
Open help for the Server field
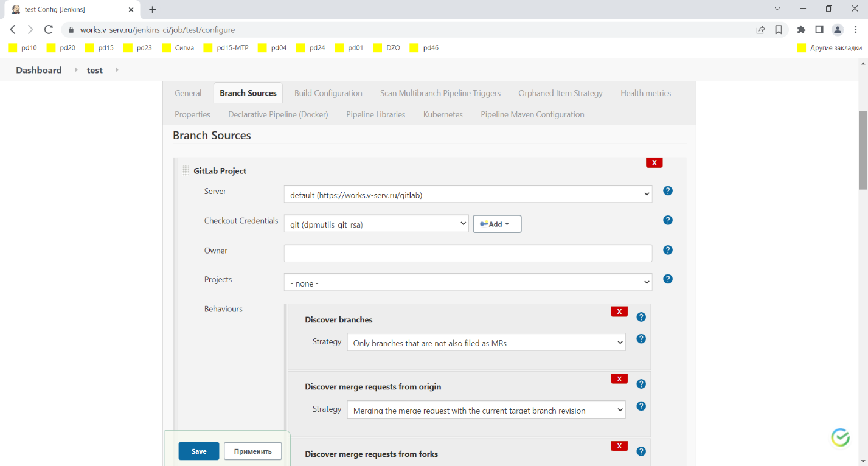pos(668,191)
